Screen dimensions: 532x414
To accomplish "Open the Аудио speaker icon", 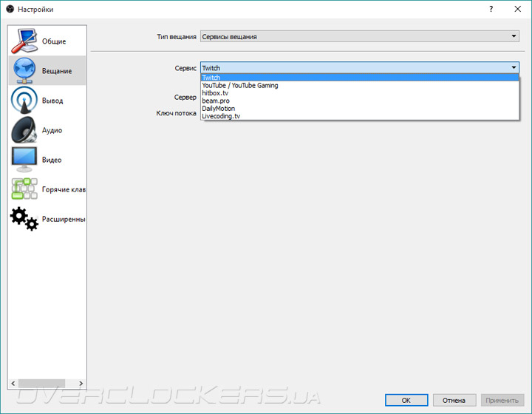I will tap(24, 129).
